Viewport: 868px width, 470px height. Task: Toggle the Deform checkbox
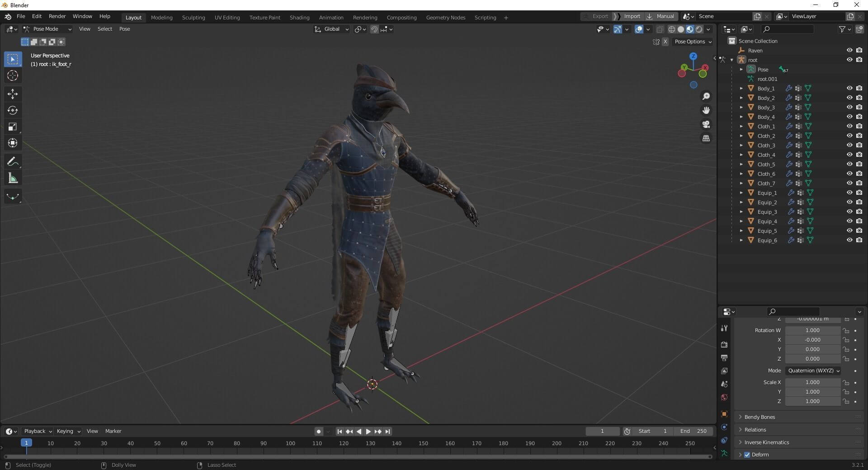[x=747, y=455]
